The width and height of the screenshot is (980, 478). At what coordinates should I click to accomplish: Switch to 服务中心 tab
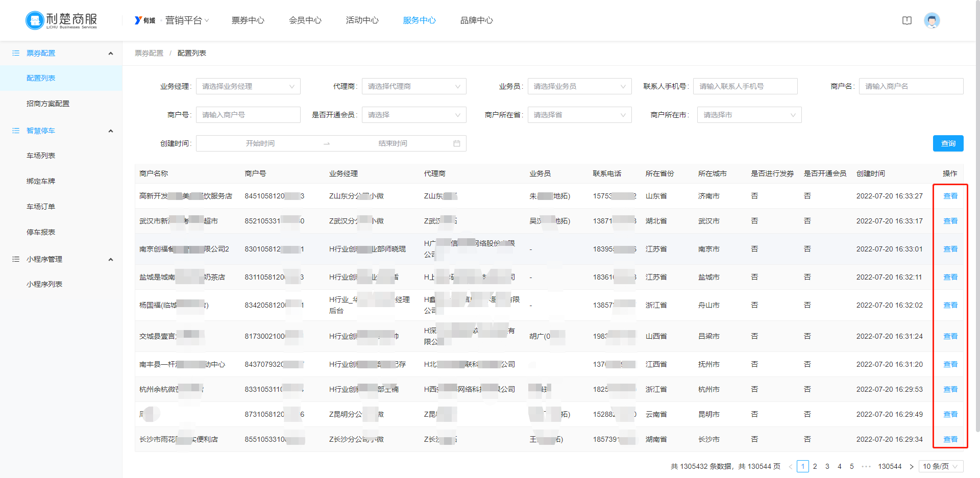pyautogui.click(x=420, y=20)
